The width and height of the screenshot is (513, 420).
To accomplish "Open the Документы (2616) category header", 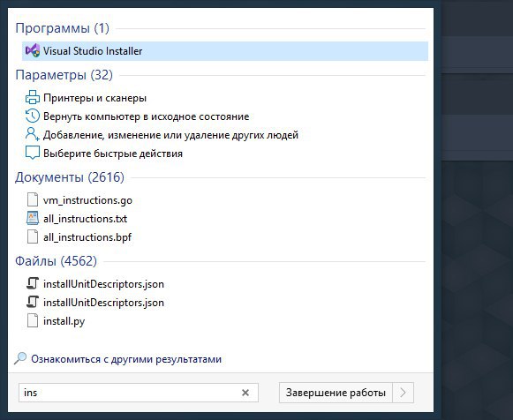I will (x=70, y=177).
